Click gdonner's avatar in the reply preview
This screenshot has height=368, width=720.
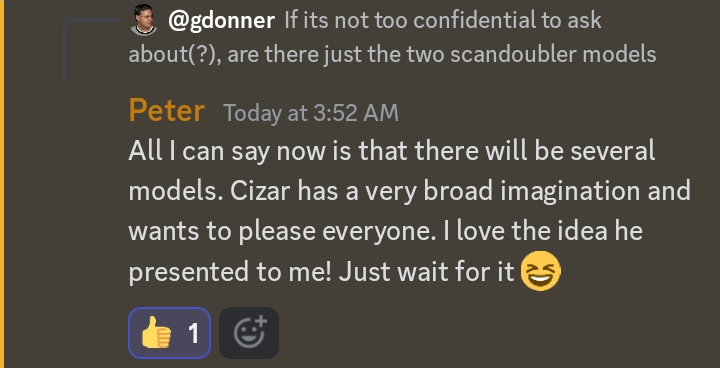point(144,20)
